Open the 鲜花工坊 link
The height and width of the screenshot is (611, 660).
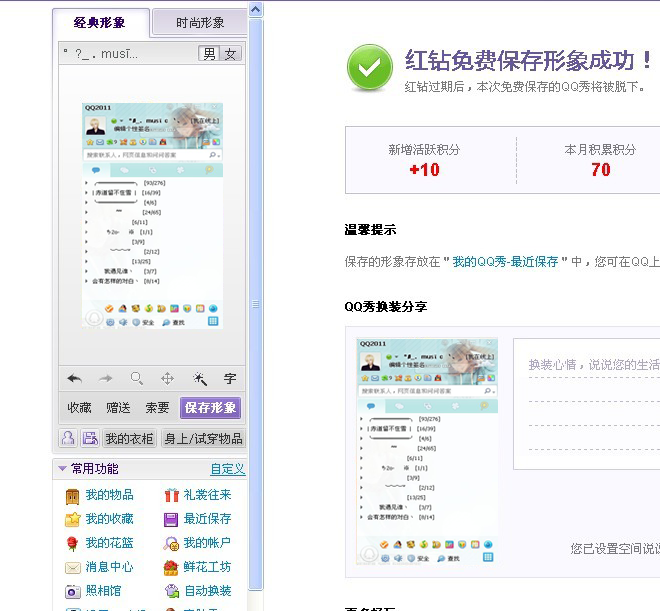click(x=208, y=567)
